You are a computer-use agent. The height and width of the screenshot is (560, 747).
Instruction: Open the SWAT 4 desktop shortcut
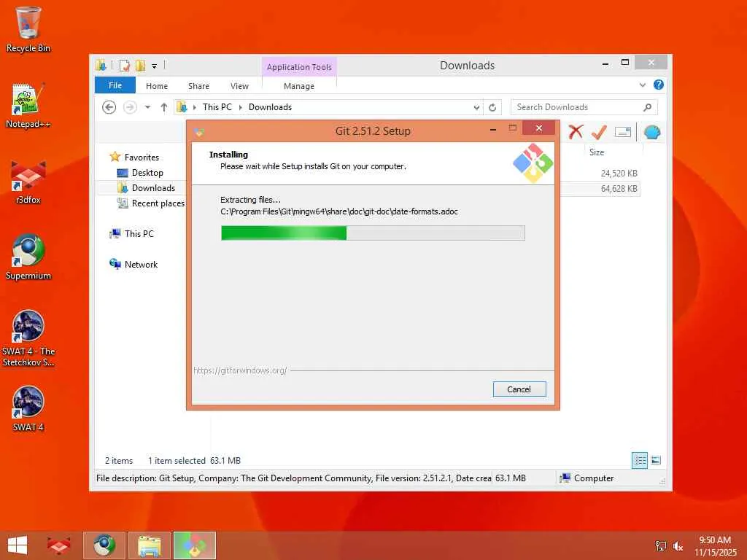tap(28, 408)
